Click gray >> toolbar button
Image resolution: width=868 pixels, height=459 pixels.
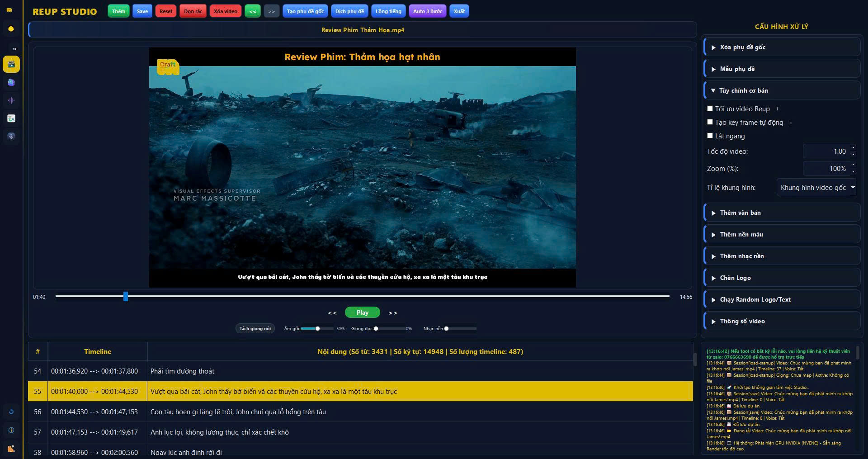point(271,11)
